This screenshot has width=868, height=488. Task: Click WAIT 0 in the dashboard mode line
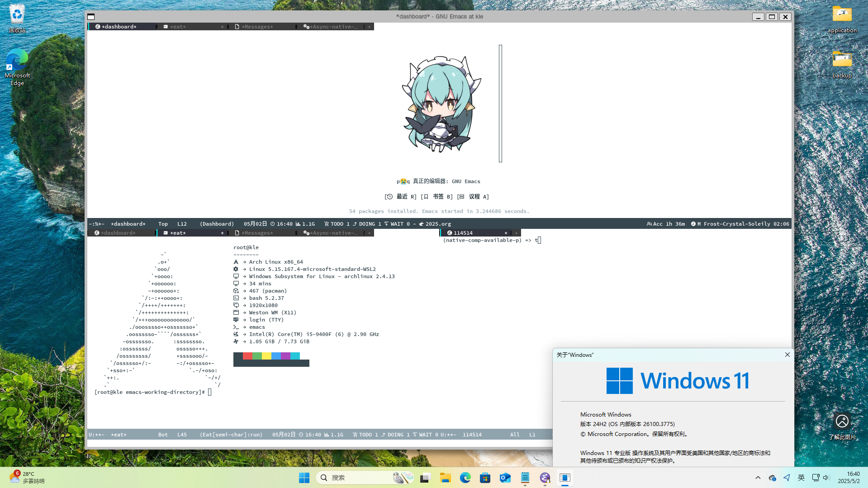[397, 224]
